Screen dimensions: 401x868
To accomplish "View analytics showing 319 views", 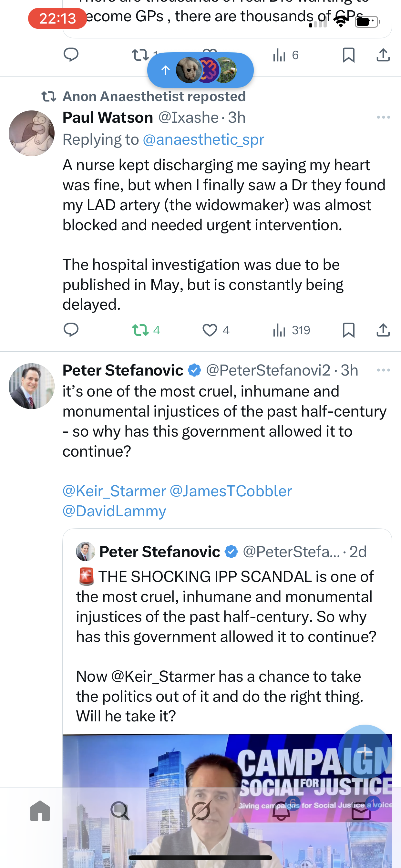I will 291,330.
